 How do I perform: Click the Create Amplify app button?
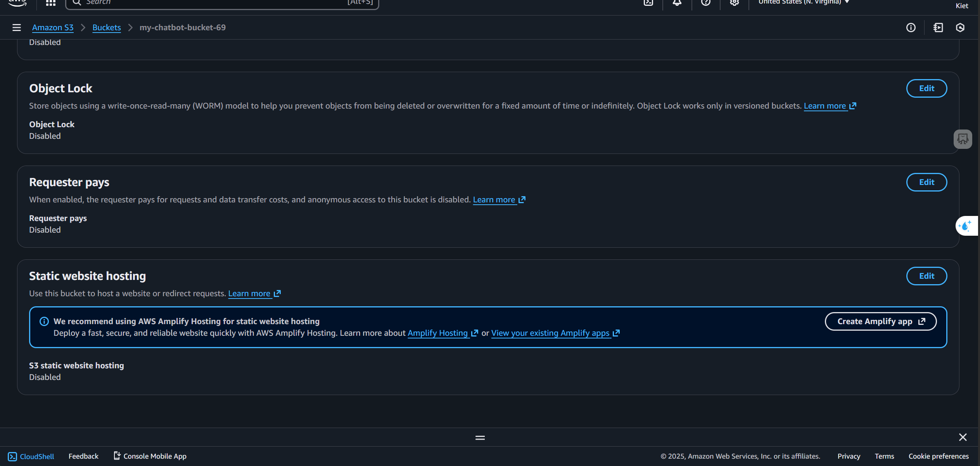coord(880,321)
